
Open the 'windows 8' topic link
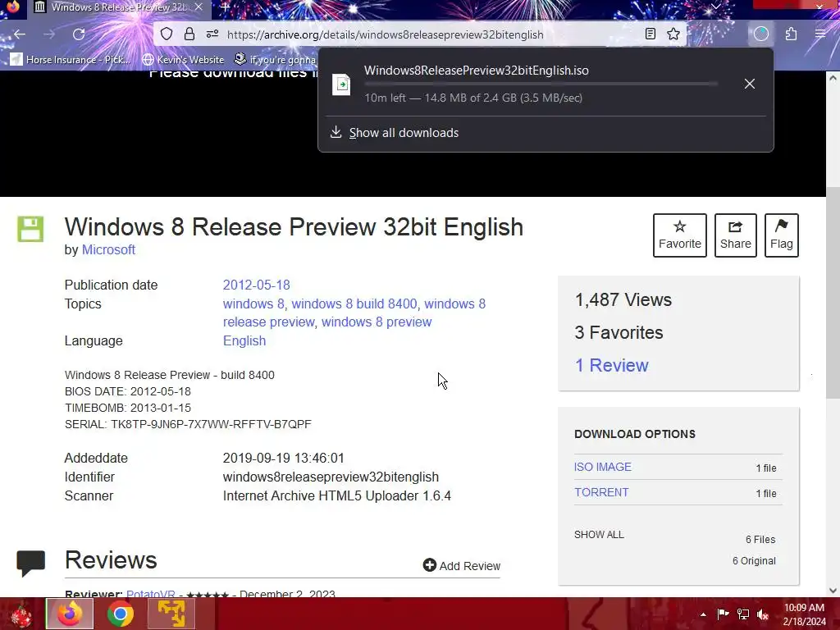coord(253,304)
